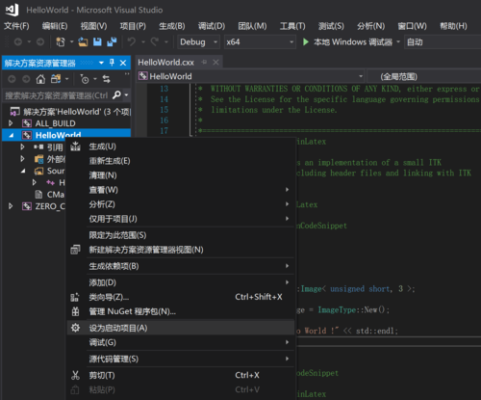
Task: Click the sync with active document icon
Action: tap(106, 79)
